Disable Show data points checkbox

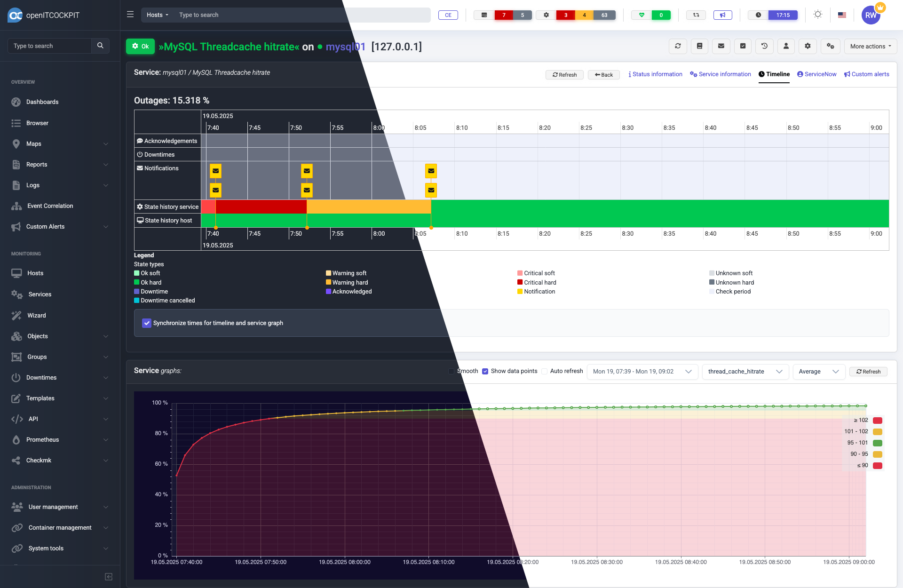pyautogui.click(x=485, y=371)
